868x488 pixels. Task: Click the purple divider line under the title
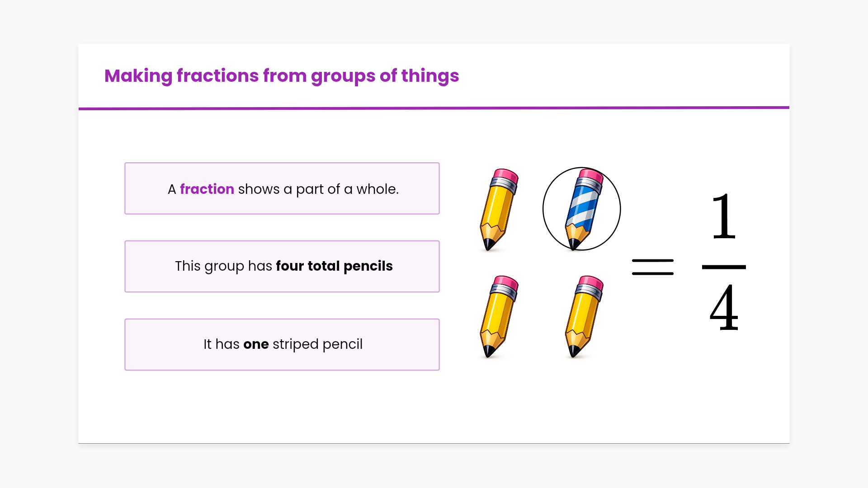pyautogui.click(x=434, y=108)
